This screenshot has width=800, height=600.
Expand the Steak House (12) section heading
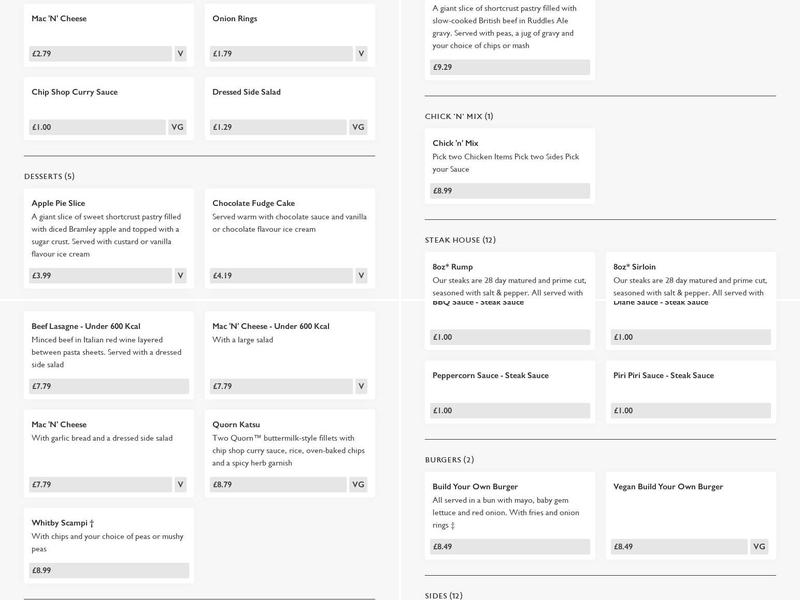(x=460, y=240)
